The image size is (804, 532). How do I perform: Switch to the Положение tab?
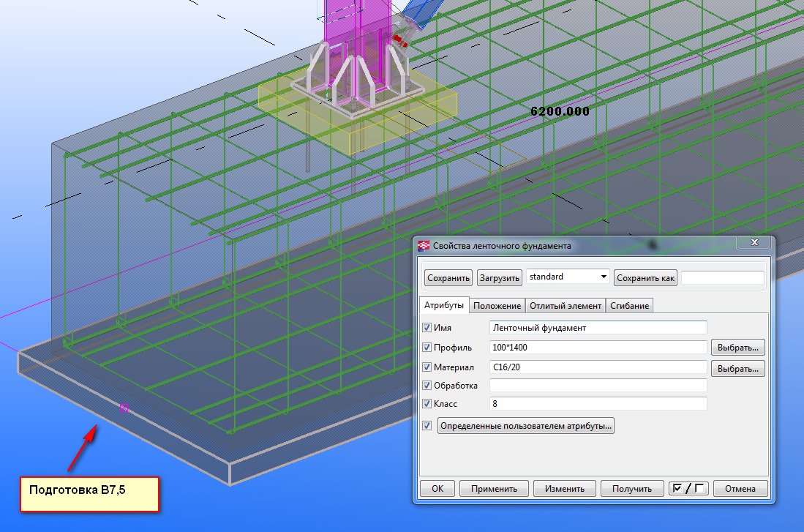497,306
